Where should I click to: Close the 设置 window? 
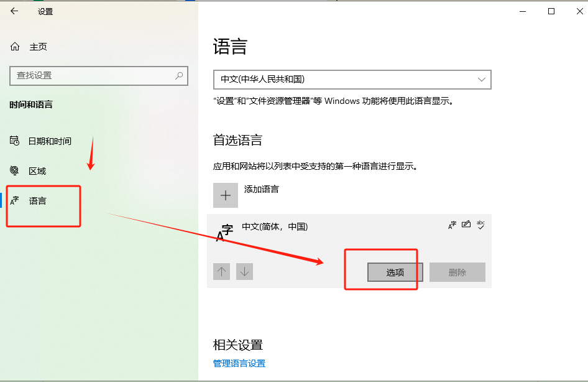[x=580, y=11]
